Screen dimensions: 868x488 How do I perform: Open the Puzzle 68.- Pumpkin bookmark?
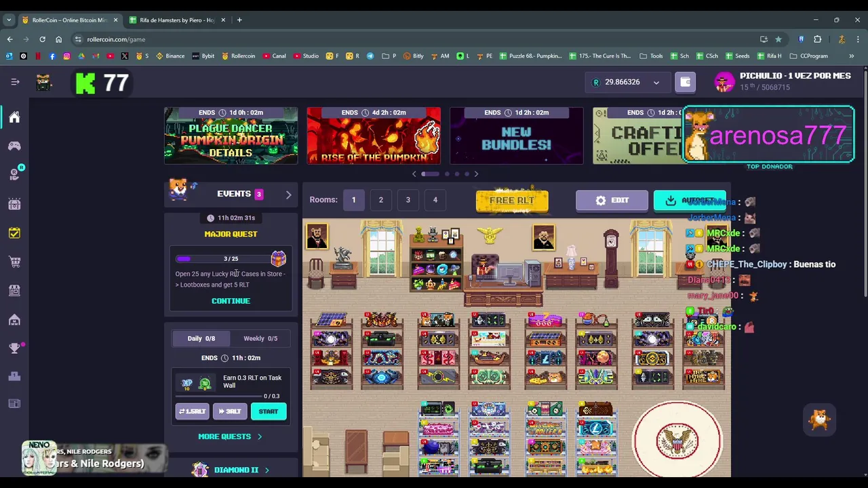click(530, 56)
